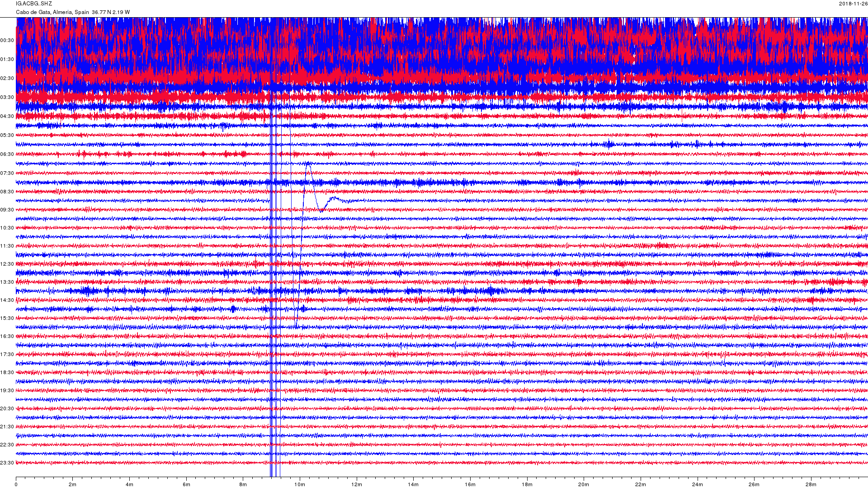Click the date label 2018-11-26
The image size is (868, 488).
point(853,4)
